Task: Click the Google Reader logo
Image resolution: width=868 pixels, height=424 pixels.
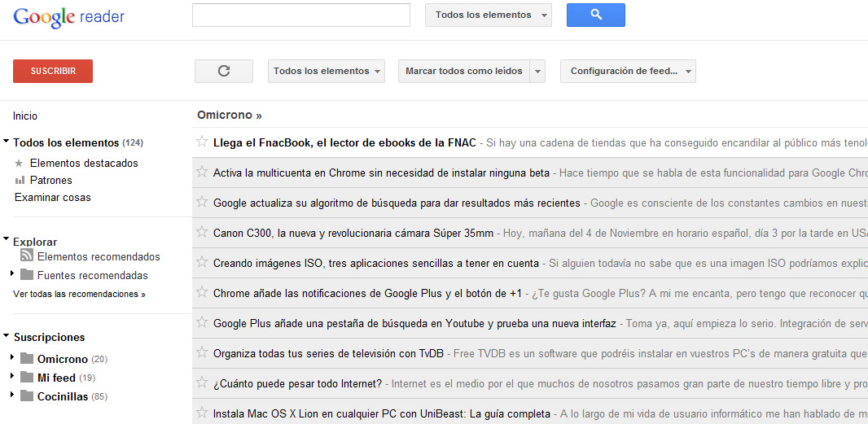Action: click(68, 16)
